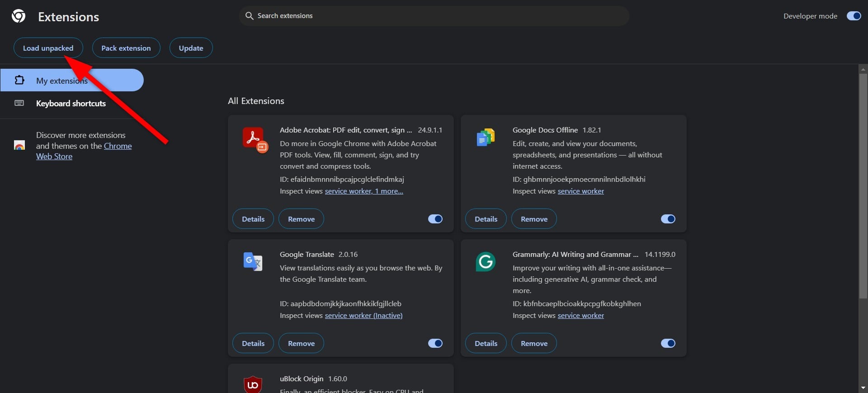Click the Grammarly ID text
Viewport: 868px width, 393px height.
click(576, 304)
